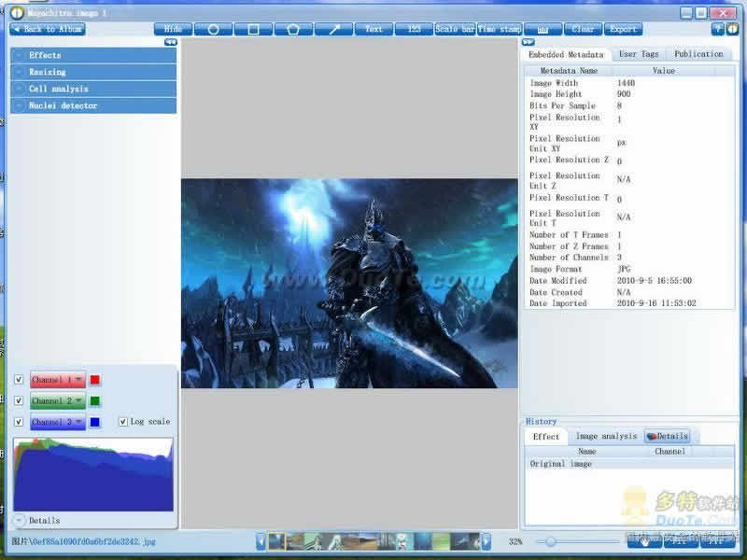The image size is (747, 560).
Task: Show next thumbnails with right arrow
Action: 486,541
